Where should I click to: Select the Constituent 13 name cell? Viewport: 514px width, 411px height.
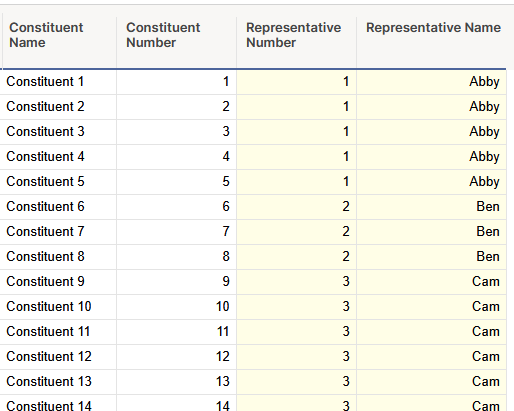pyautogui.click(x=58, y=382)
